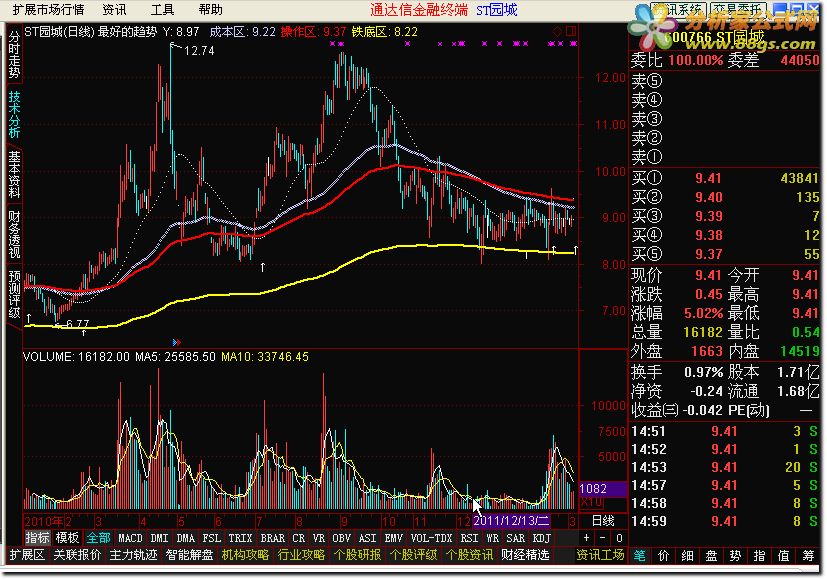The height and width of the screenshot is (579, 827).
Task: Select the 模板 tab in indicator bar
Action: (x=68, y=538)
